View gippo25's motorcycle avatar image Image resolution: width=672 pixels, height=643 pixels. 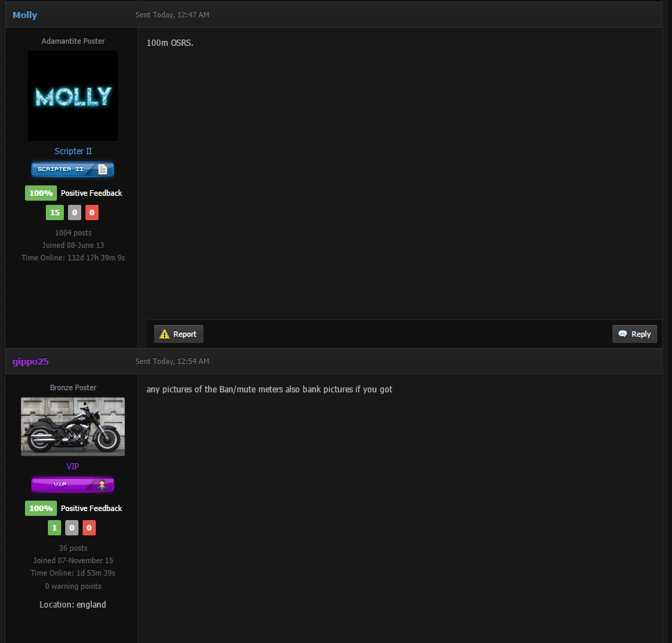[73, 426]
